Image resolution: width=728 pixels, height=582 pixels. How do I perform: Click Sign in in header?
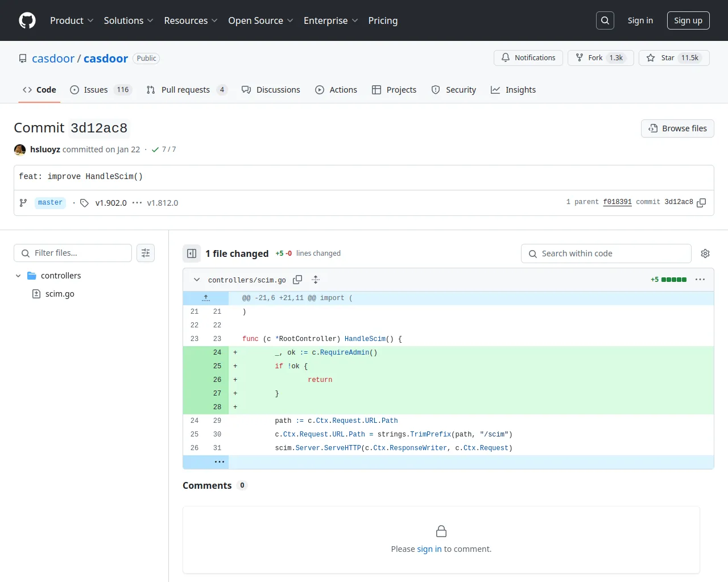click(x=640, y=20)
